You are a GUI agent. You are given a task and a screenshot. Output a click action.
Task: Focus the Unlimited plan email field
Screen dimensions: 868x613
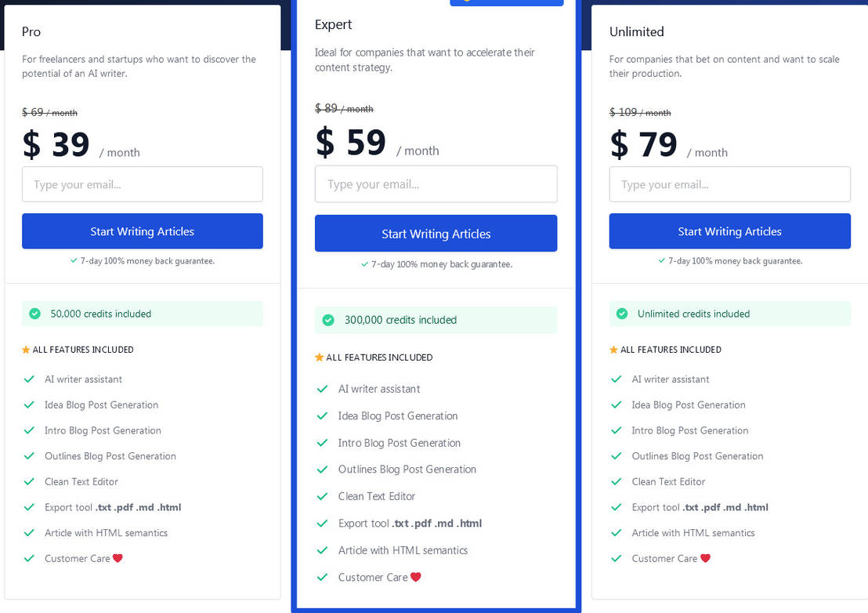tap(729, 184)
